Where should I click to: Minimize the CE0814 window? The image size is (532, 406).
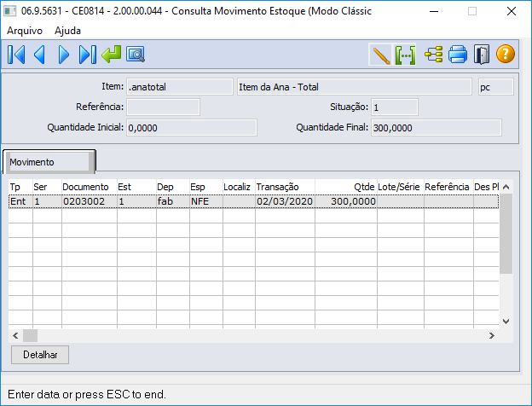[434, 11]
